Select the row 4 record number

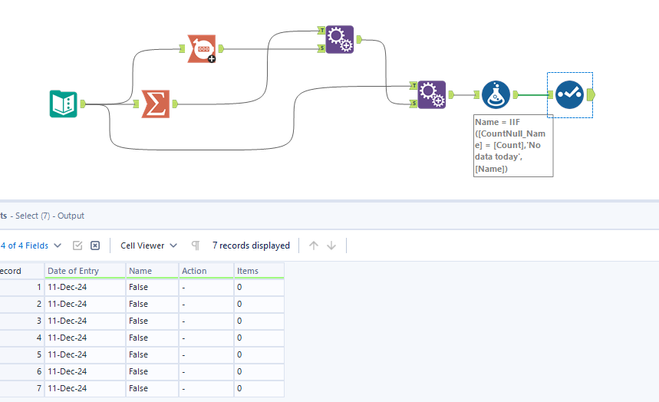pos(21,338)
